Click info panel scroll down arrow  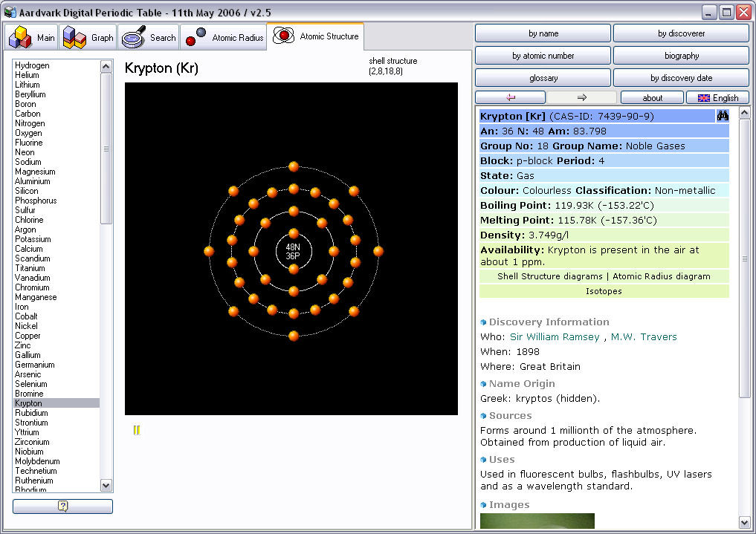[x=744, y=522]
